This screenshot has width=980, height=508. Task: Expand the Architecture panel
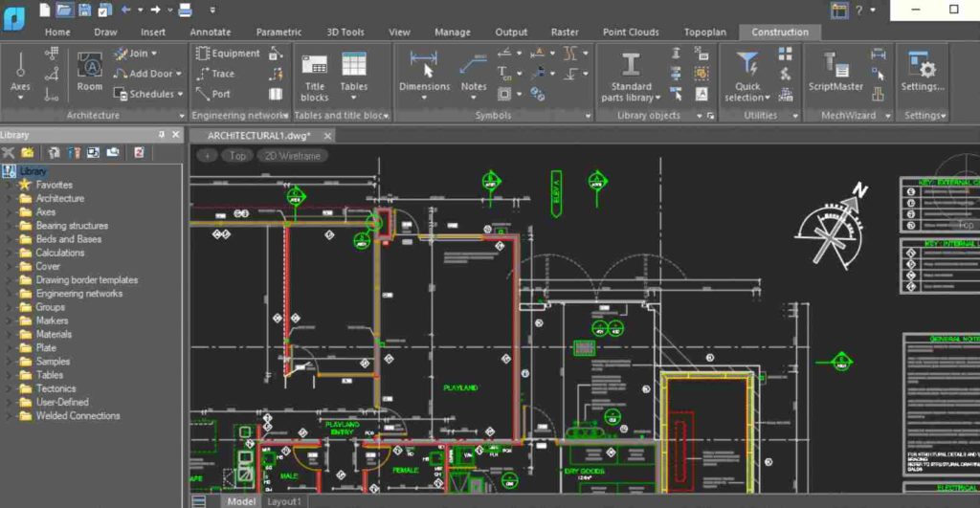182,116
